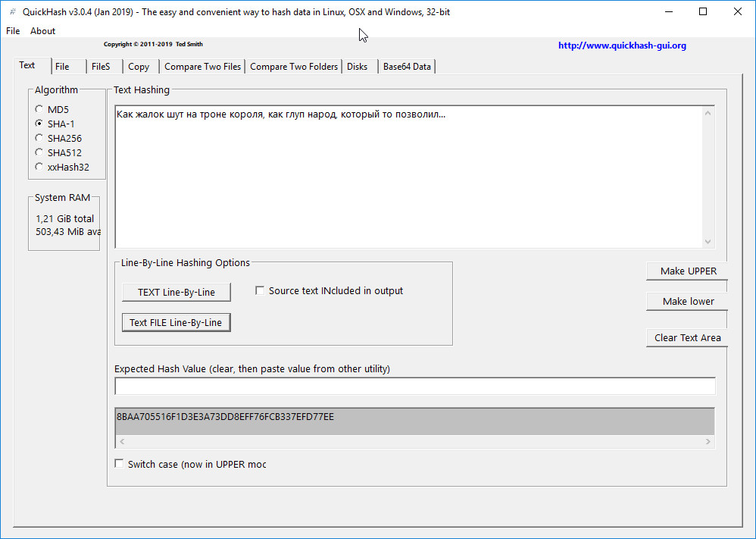Click the TEXT Line-By-Line button

coord(177,292)
